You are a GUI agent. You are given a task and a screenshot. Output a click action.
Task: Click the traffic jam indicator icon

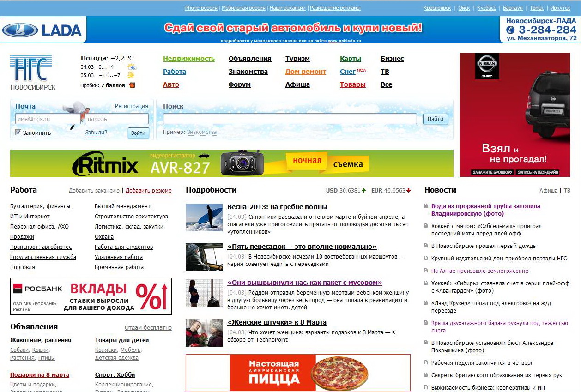(132, 85)
